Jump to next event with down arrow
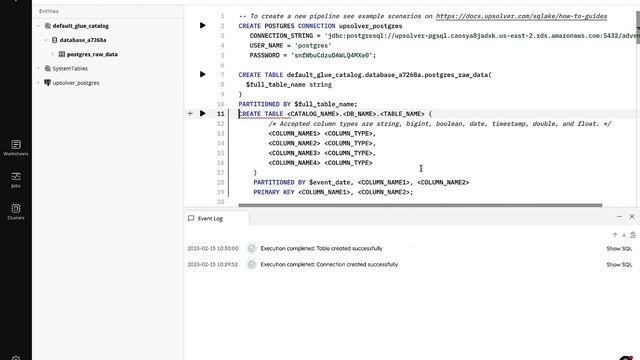640x360 pixels. (624, 235)
